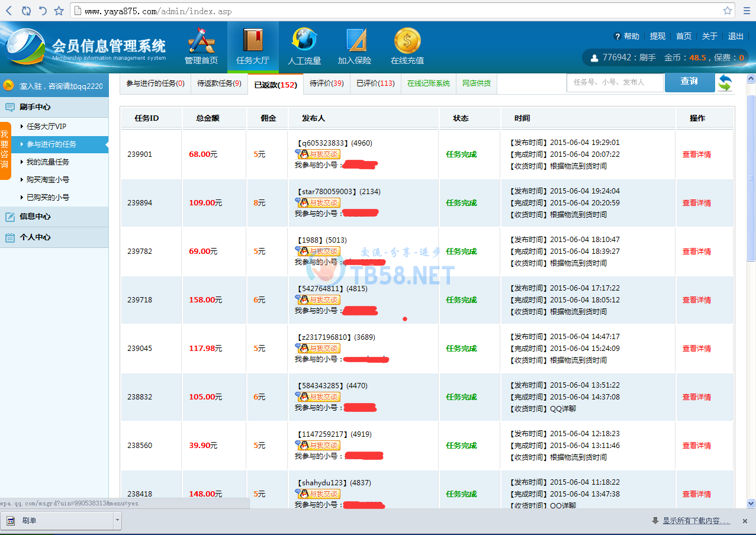Open 我的流量任务 in the sidebar

[x=47, y=162]
